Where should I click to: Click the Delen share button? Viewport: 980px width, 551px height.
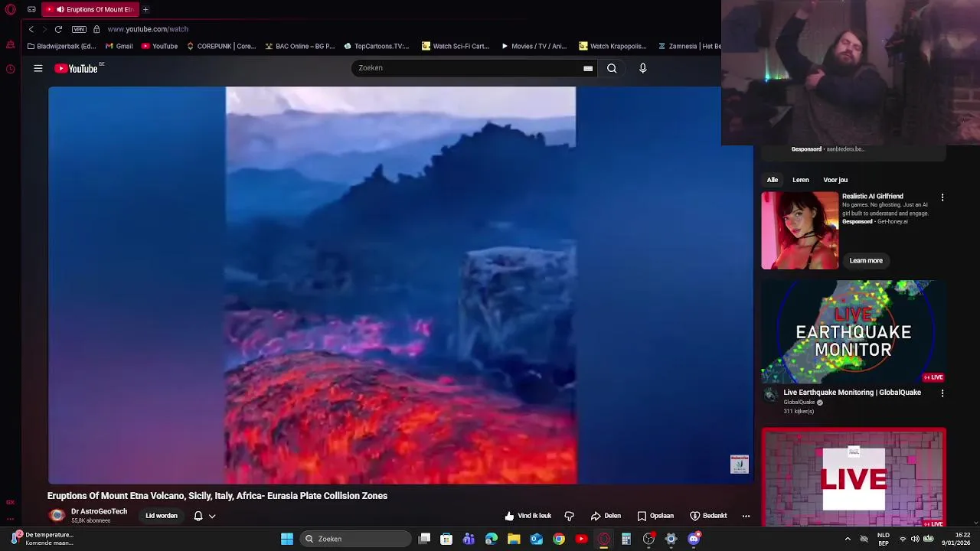[x=606, y=516]
